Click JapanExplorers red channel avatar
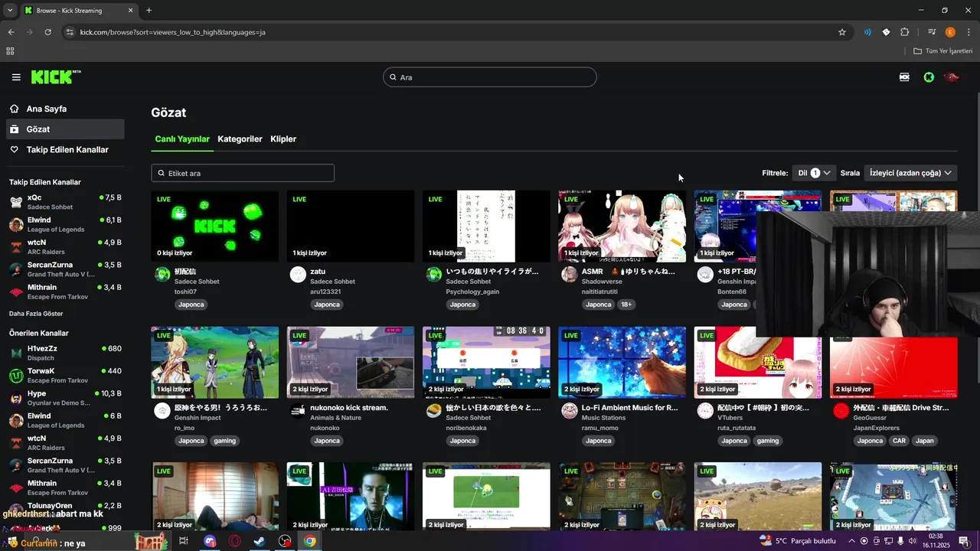This screenshot has height=551, width=980. click(x=841, y=411)
